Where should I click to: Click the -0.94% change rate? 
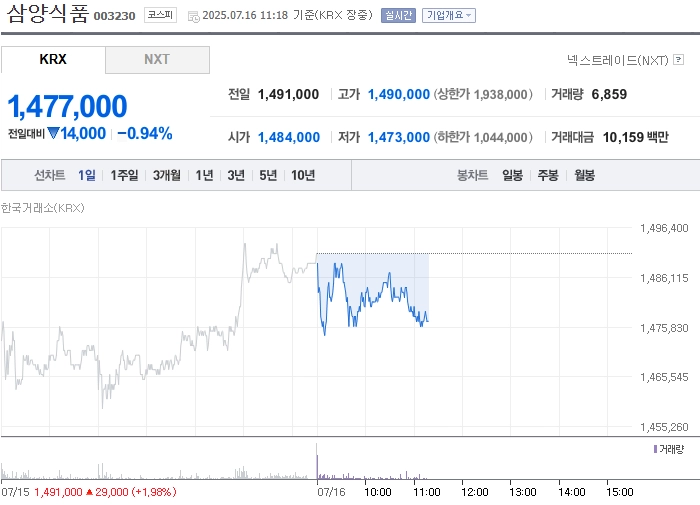[145, 133]
